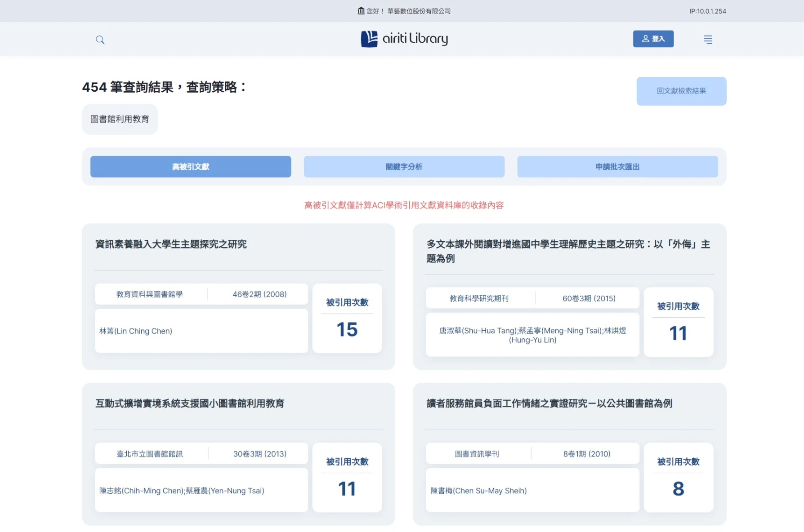This screenshot has width=804, height=532.
Task: Open article 互動式擴增實境系統支援國小圖書館利用教育
Action: pos(190,403)
